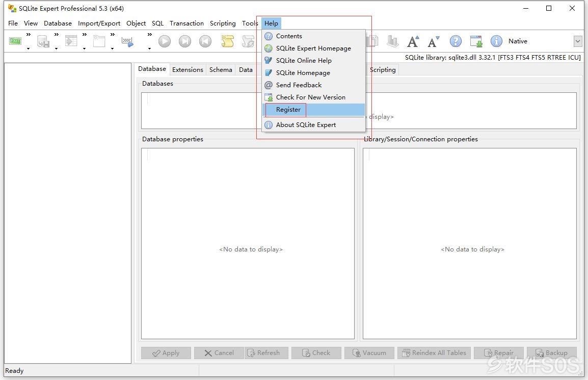Click the new window toolbar icon
The image size is (588, 380).
click(99, 41)
